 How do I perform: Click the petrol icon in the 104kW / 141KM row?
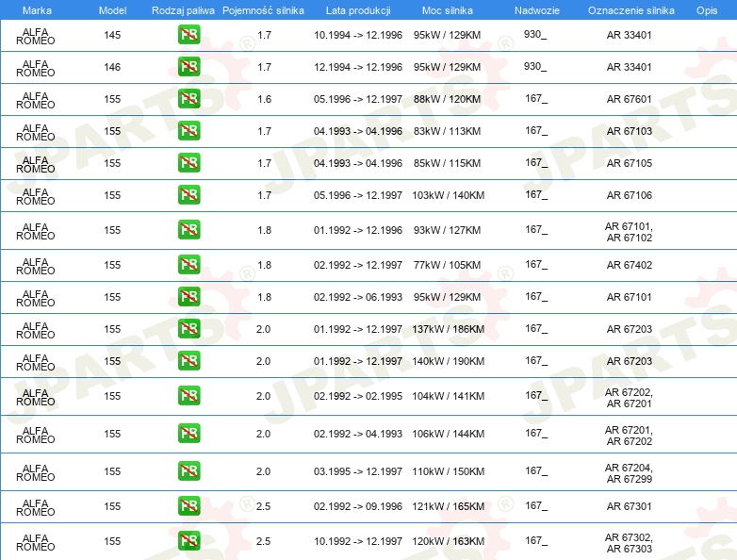coord(188,395)
